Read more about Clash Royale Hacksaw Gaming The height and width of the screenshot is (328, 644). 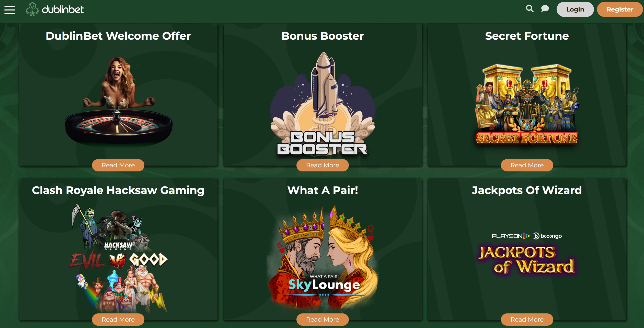pos(118,320)
